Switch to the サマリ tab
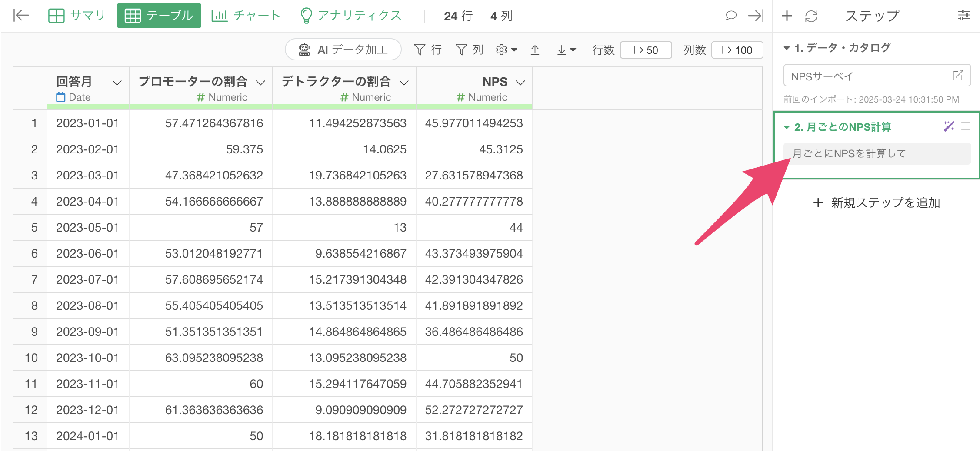Image resolution: width=980 pixels, height=451 pixels. click(x=77, y=16)
